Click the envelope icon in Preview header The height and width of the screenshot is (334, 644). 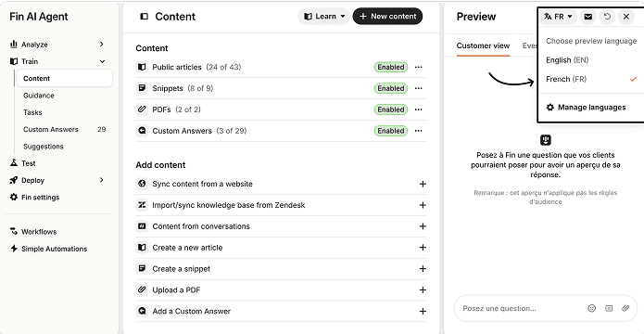(588, 17)
